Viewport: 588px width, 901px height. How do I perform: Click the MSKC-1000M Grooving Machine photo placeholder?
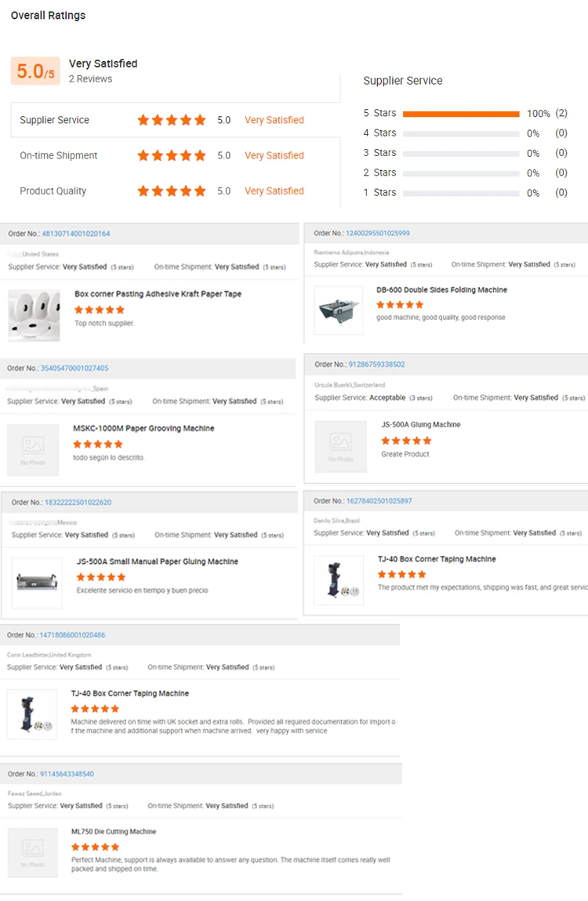click(33, 450)
